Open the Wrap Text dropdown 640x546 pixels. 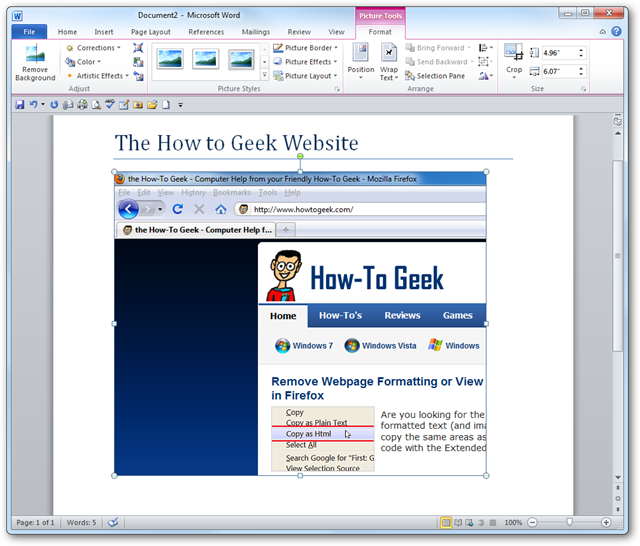389,61
